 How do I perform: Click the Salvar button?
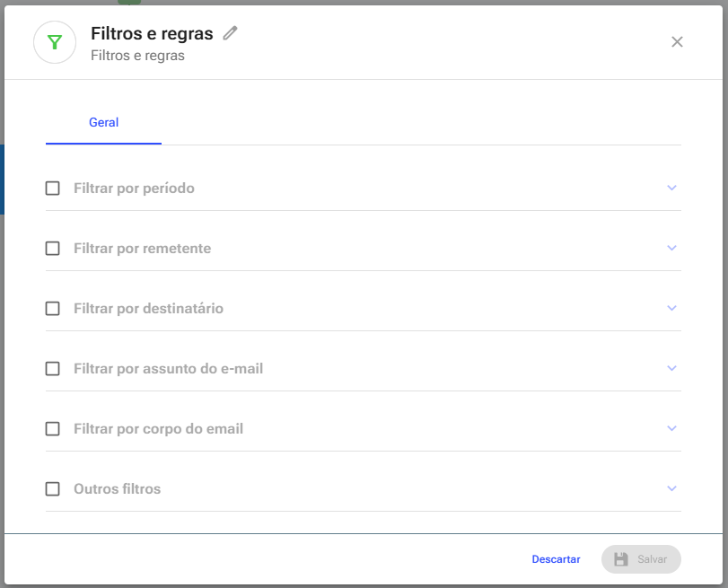pyautogui.click(x=641, y=559)
